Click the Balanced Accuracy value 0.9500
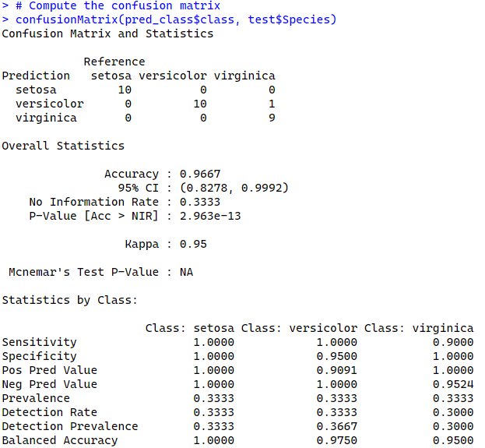This screenshot has width=485, height=448. click(453, 440)
